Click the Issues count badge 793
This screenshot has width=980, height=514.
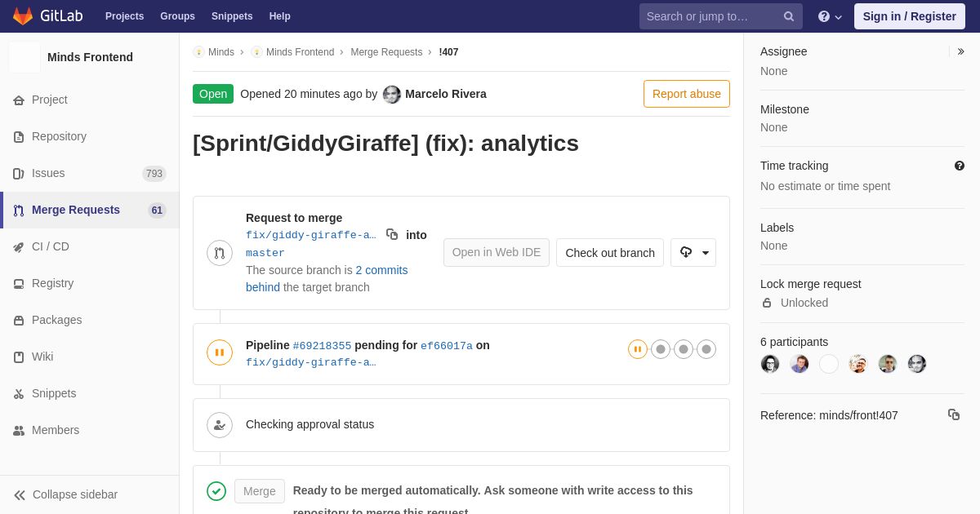(154, 174)
